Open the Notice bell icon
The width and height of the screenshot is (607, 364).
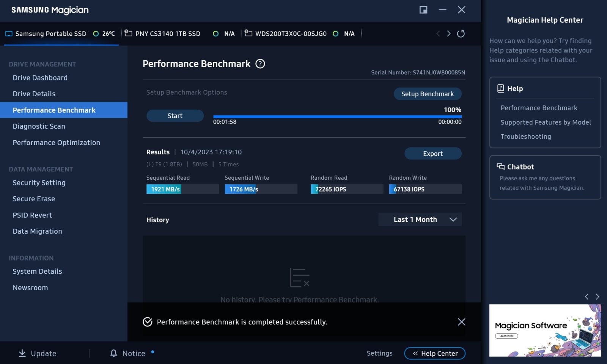(x=113, y=353)
